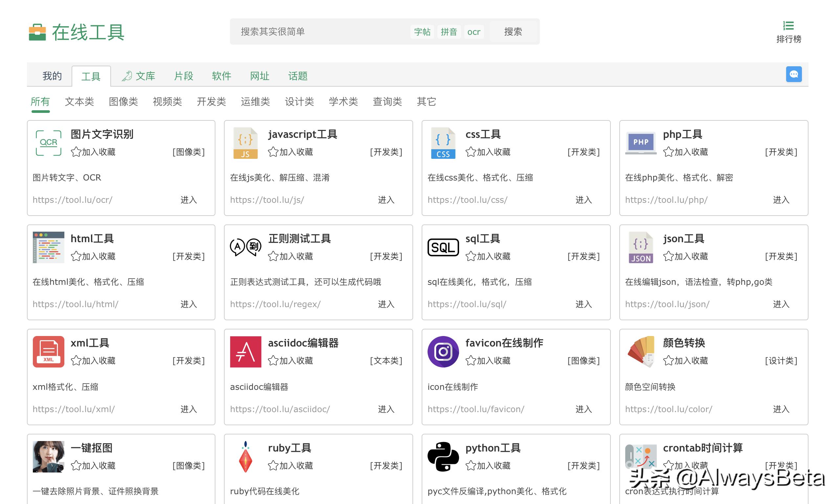Click the 搜索 search button
The height and width of the screenshot is (504, 840).
coord(513,31)
